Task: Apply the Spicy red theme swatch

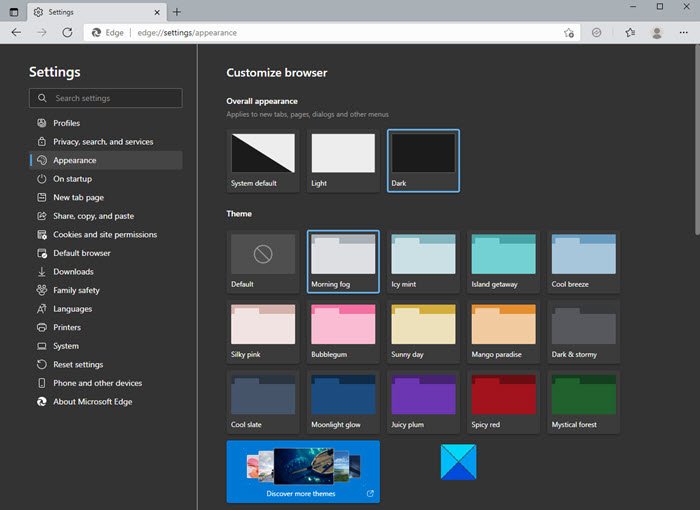Action: click(x=503, y=402)
